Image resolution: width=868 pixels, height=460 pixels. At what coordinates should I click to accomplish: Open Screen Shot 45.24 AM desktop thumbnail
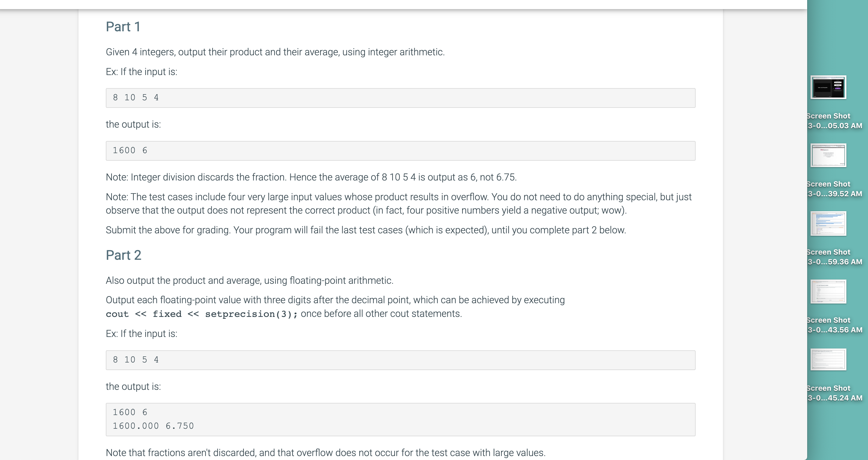pos(828,360)
